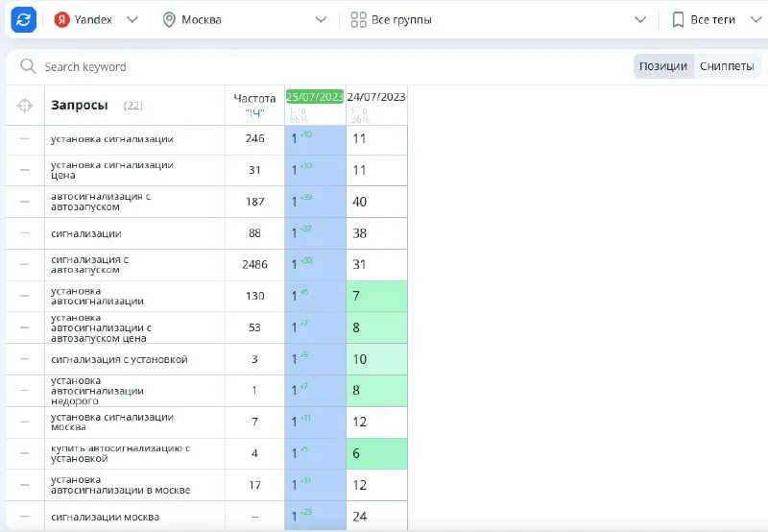This screenshot has width=768, height=532.
Task: Select keyword "установка автосигнализации недорого"
Action: click(x=97, y=391)
